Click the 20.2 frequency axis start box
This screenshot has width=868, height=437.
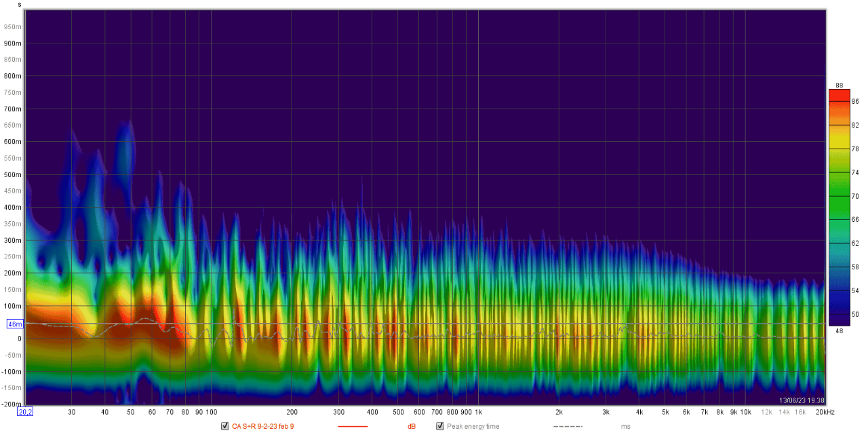(x=25, y=412)
